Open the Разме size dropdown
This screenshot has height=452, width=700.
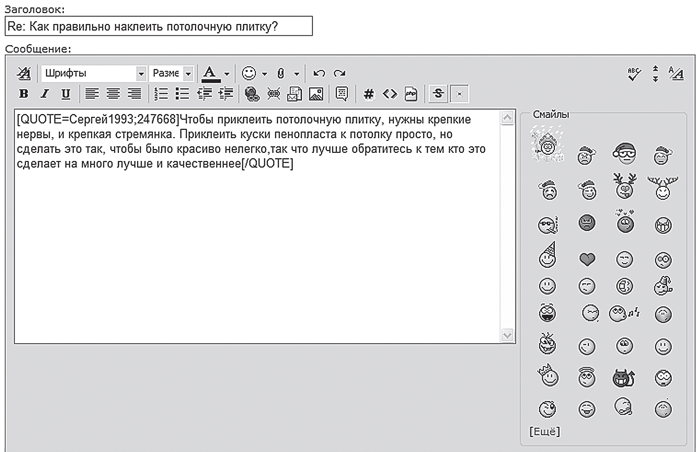(x=171, y=73)
